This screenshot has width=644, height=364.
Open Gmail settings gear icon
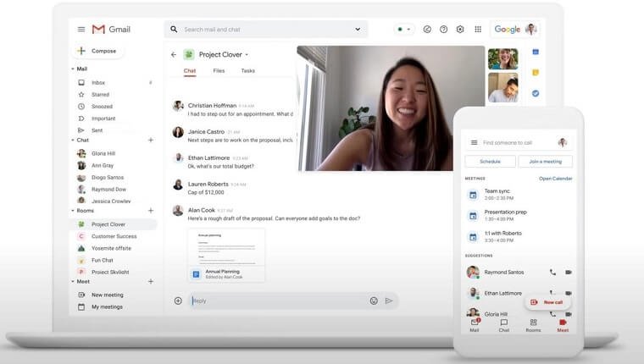click(460, 29)
